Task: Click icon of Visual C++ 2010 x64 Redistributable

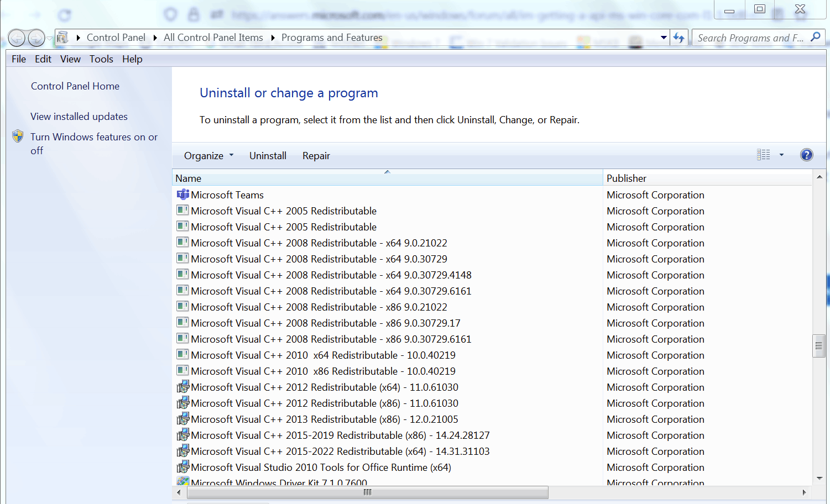Action: (x=183, y=354)
